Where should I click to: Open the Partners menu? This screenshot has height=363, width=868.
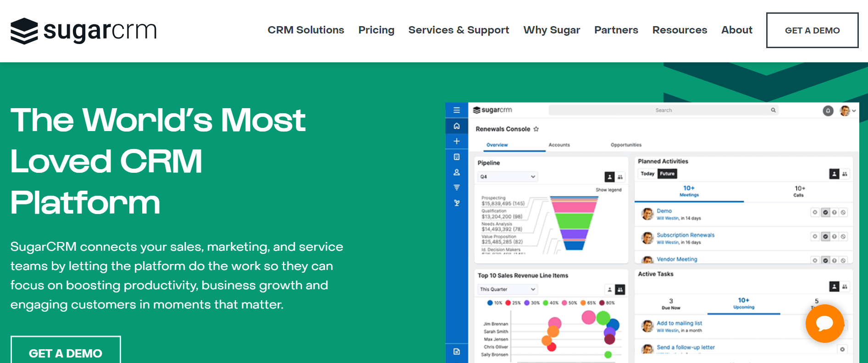point(616,30)
